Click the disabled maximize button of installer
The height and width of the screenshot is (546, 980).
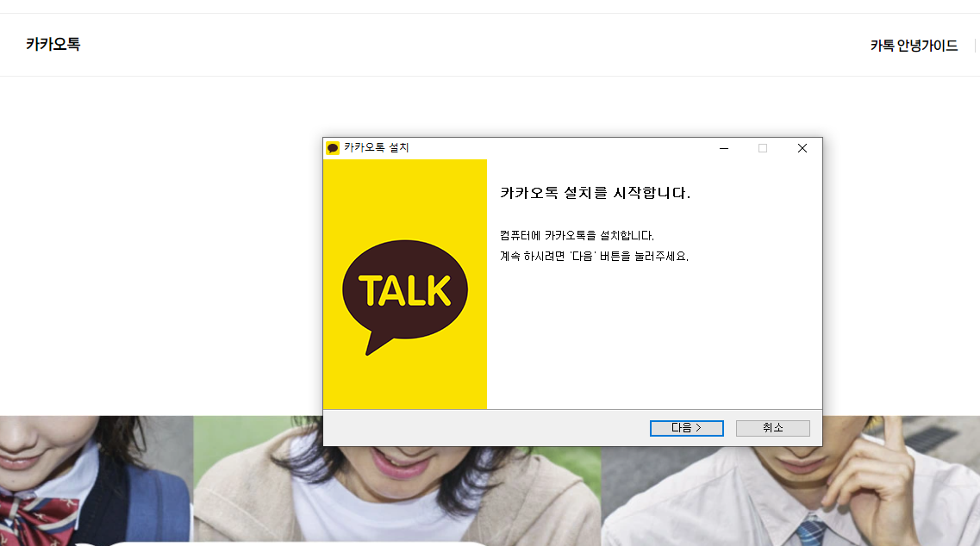pyautogui.click(x=763, y=148)
